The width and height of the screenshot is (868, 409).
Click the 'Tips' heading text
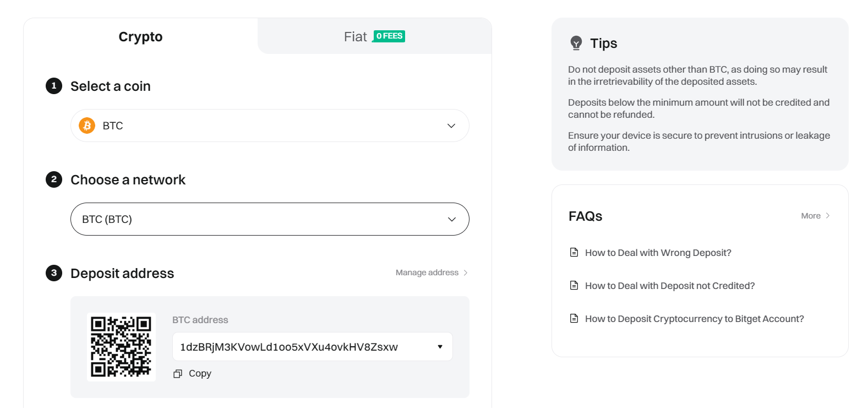[604, 43]
